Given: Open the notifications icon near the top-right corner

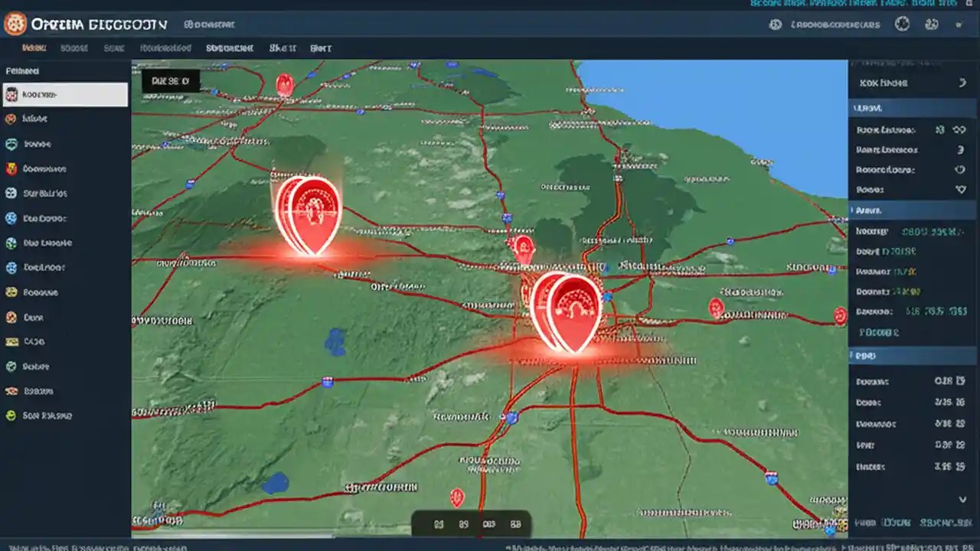Looking at the screenshot, I should click(932, 24).
